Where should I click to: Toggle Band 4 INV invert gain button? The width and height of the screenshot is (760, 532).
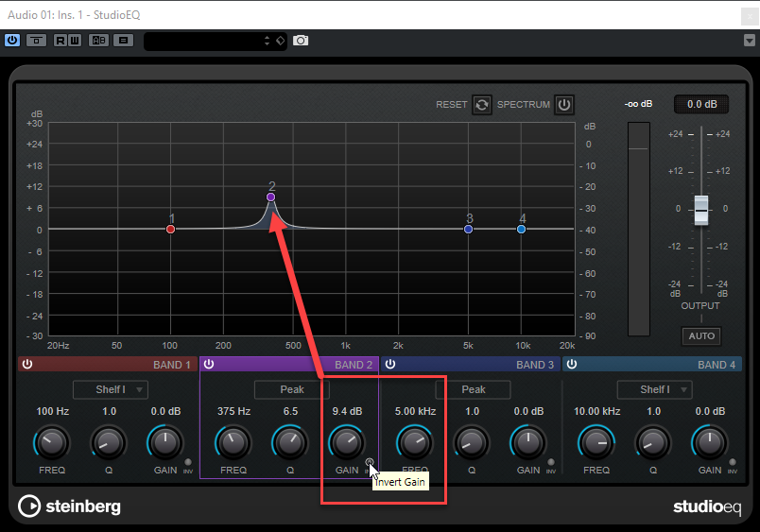pyautogui.click(x=733, y=462)
